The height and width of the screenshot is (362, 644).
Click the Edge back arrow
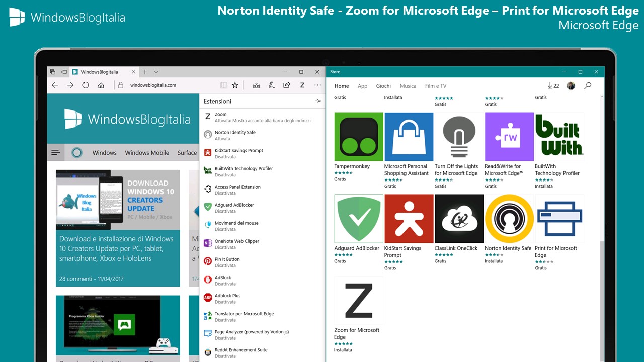(x=55, y=85)
